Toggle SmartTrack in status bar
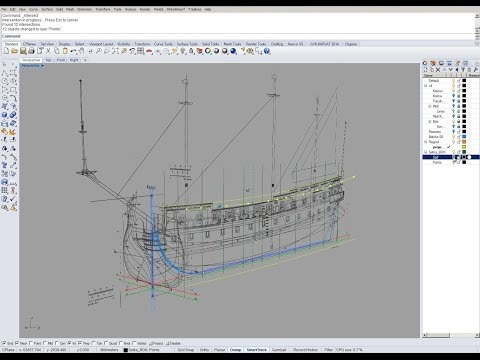This screenshot has width=480, height=360. [256, 350]
